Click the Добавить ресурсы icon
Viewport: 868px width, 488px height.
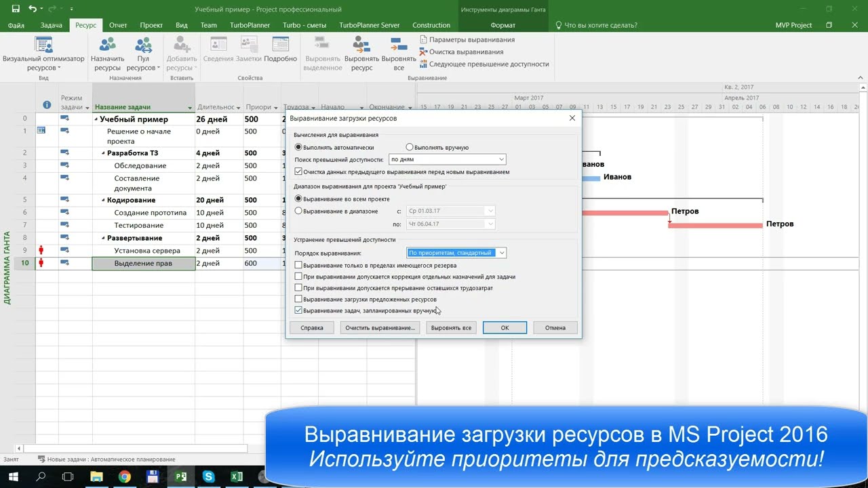181,45
